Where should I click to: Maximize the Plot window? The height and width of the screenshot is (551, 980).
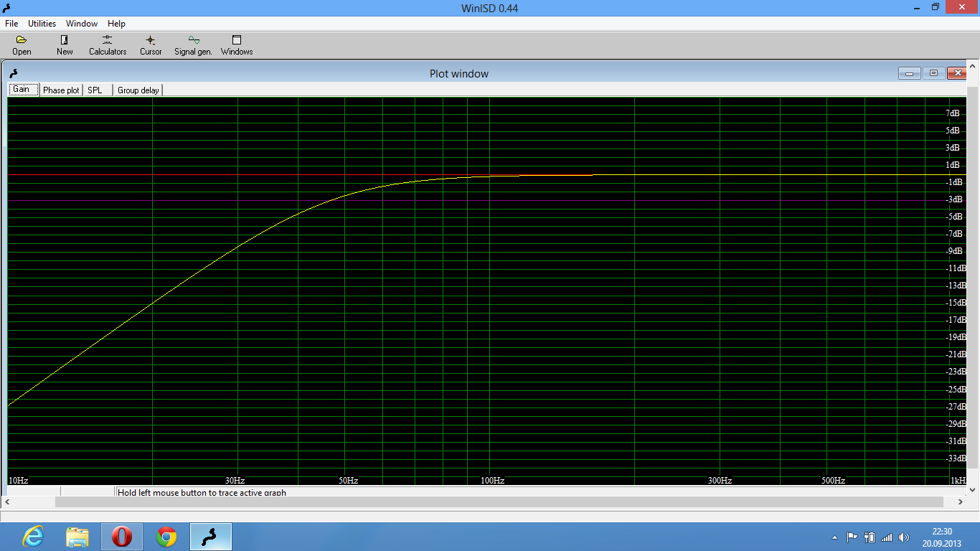click(x=933, y=73)
